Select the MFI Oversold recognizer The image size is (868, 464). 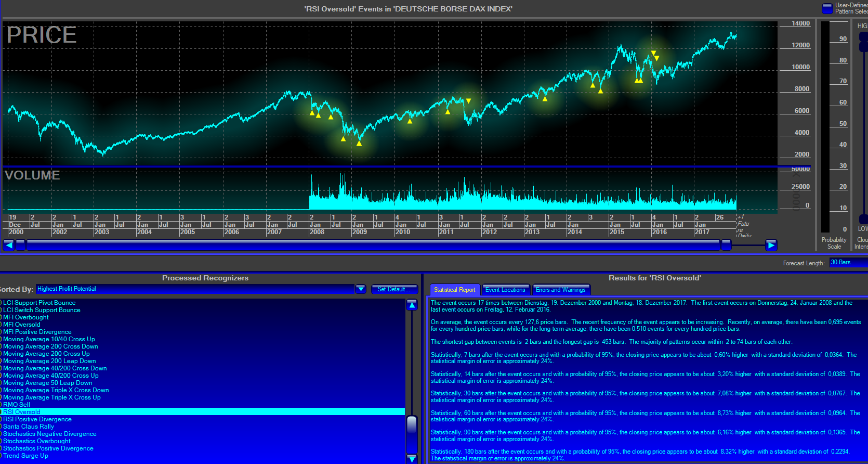[x=22, y=325]
